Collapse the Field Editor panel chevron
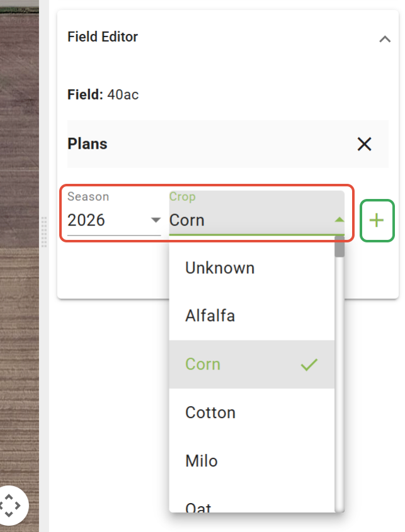 pyautogui.click(x=385, y=38)
